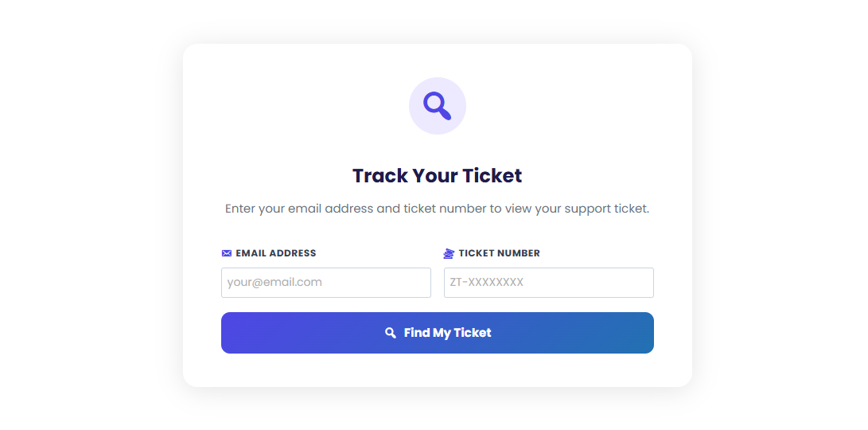The width and height of the screenshot is (868, 430).
Task: Click the envelope icon beside Email Address
Action: 227,253
